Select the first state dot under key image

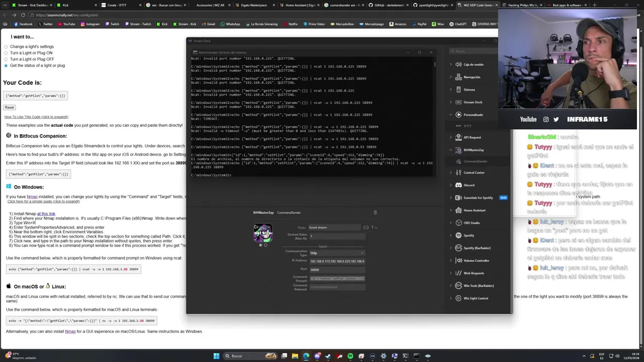pyautogui.click(x=260, y=245)
